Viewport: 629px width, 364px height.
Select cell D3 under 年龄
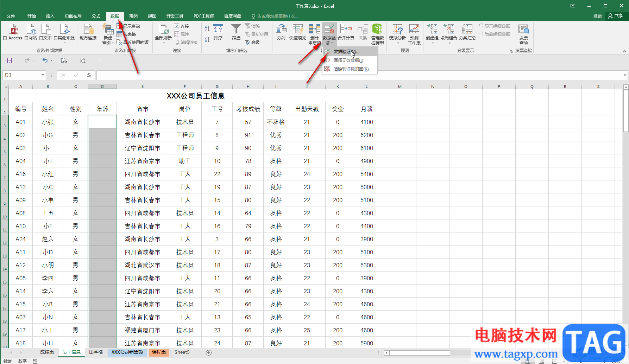pyautogui.click(x=102, y=122)
